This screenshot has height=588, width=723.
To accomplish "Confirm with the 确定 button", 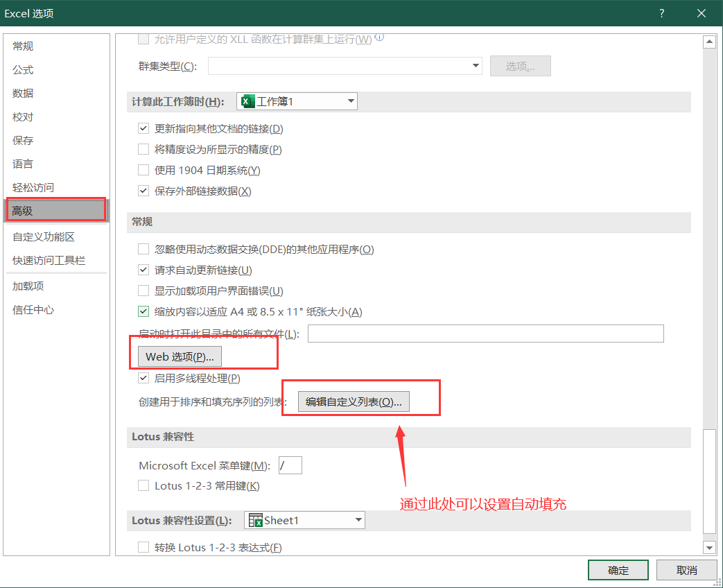I will [x=618, y=570].
